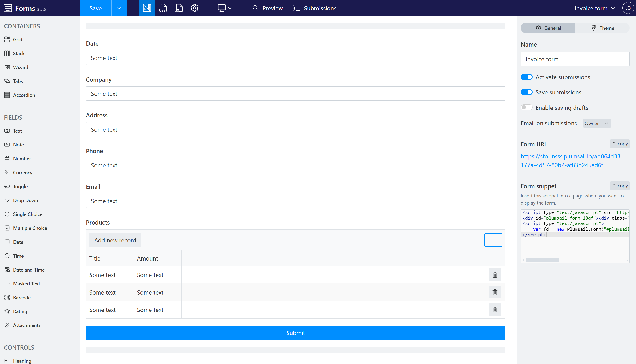The image size is (636, 364).
Task: Click the blue Submit button
Action: (295, 333)
